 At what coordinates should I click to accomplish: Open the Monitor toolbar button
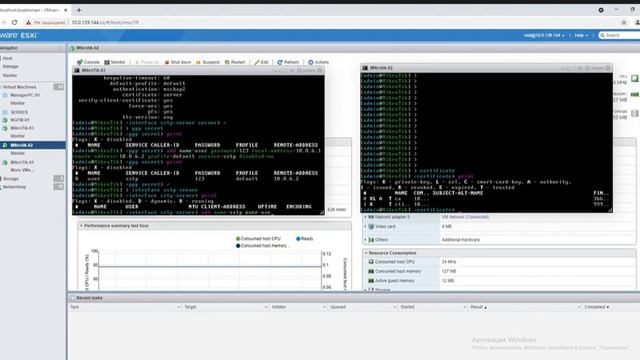click(x=115, y=62)
